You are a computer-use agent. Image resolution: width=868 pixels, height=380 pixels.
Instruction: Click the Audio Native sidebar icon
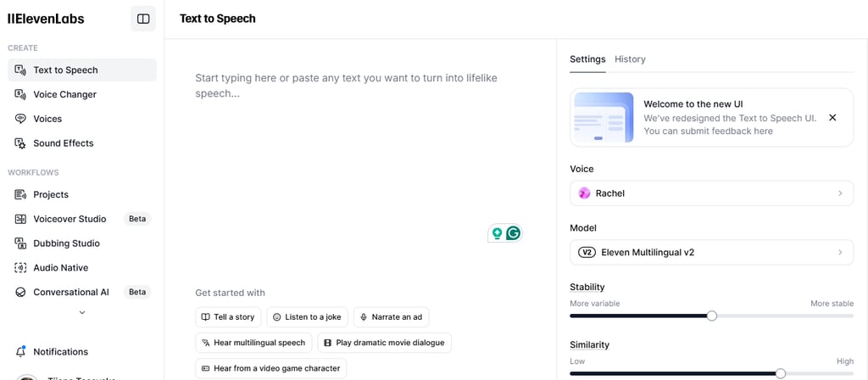tap(20, 267)
